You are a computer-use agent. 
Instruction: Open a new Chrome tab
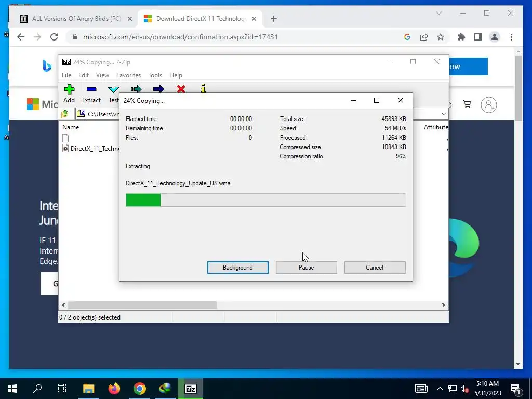pos(274,19)
